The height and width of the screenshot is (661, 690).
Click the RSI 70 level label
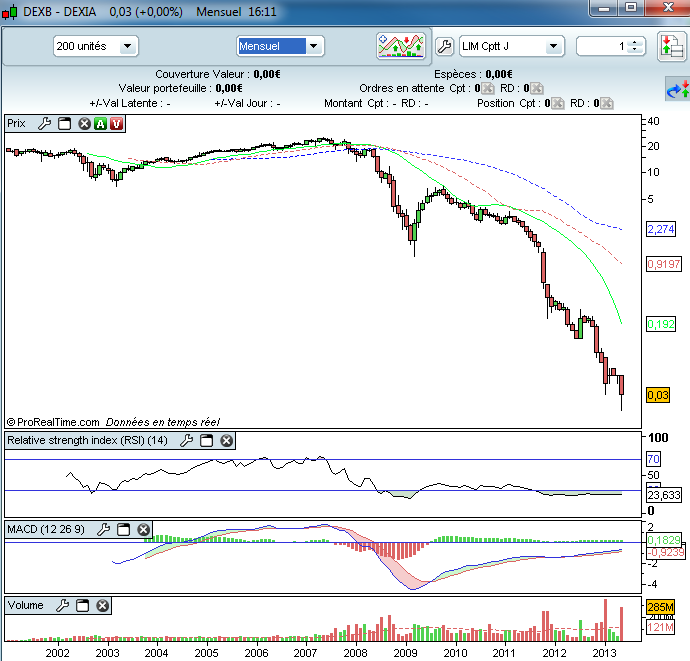653,459
